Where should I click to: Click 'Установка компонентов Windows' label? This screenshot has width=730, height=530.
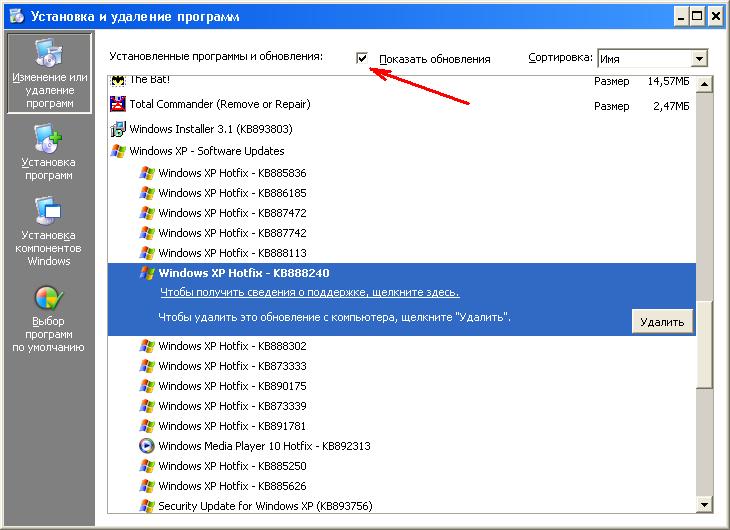[48, 248]
